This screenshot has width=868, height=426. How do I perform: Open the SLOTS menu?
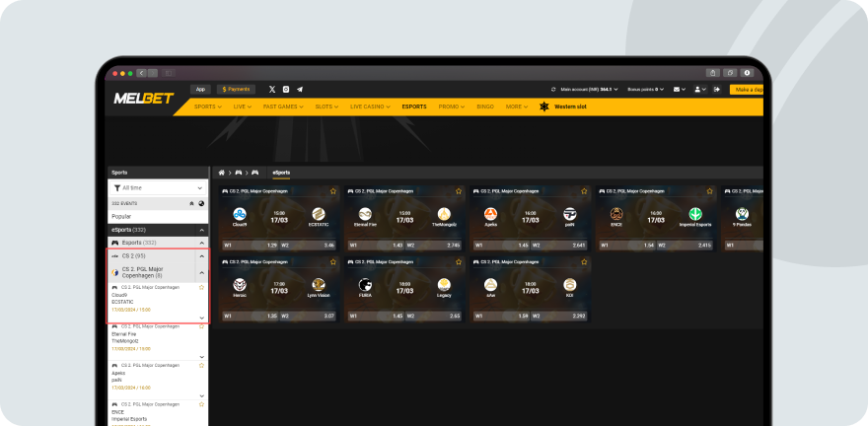point(326,106)
